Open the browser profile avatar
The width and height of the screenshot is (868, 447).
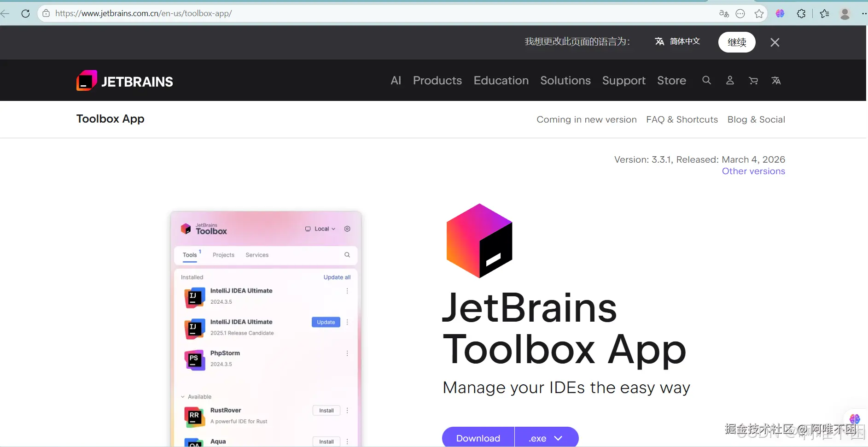pos(845,14)
